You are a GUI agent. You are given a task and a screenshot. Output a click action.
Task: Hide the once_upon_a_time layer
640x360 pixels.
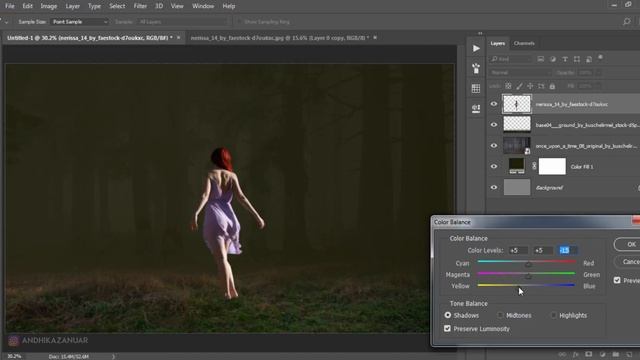tap(494, 145)
